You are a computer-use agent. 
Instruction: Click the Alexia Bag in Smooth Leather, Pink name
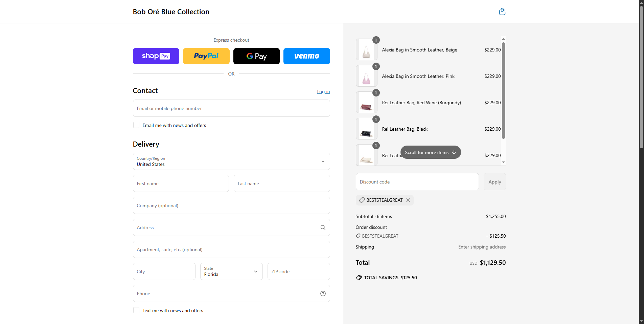418,76
